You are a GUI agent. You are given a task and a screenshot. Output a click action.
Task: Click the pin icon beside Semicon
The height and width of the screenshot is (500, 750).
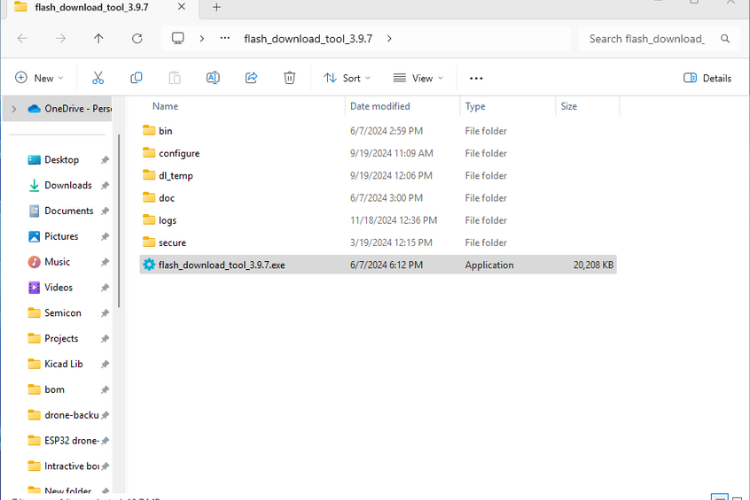[105, 313]
